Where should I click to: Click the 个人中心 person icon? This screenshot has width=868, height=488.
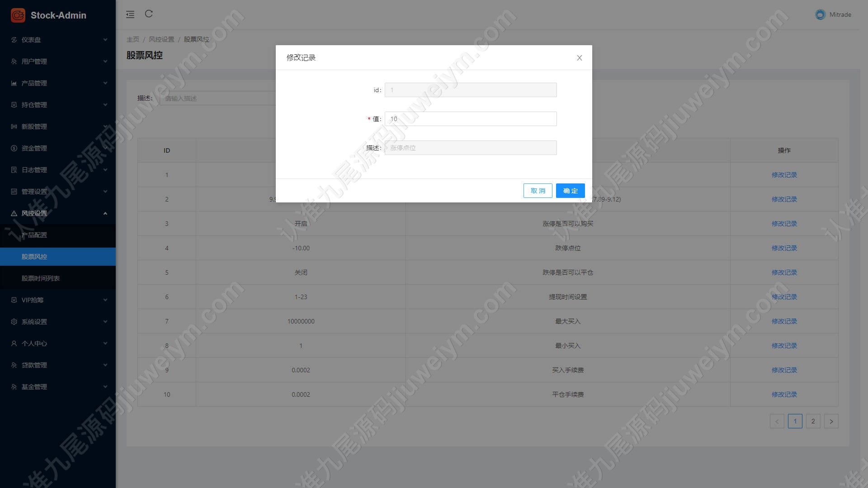[x=14, y=343]
